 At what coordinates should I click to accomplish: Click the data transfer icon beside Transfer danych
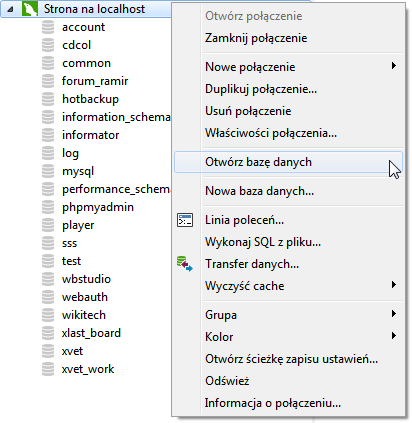click(x=185, y=264)
